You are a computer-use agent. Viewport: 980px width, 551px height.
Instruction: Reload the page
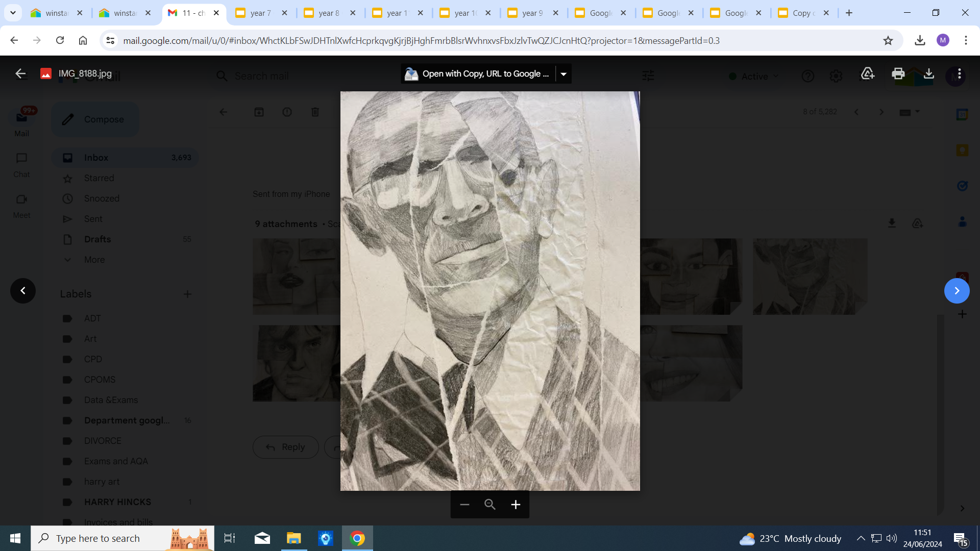coord(60,40)
